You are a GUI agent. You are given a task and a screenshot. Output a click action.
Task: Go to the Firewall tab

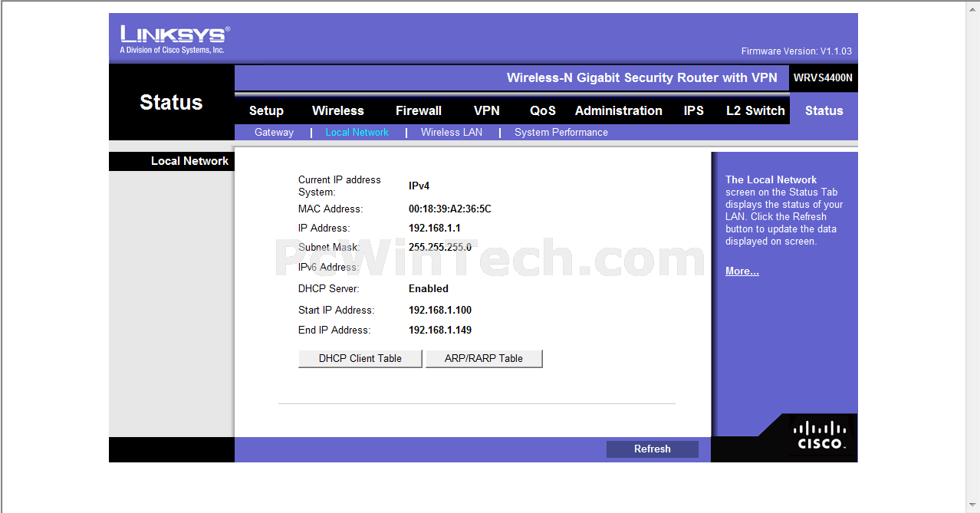(419, 110)
